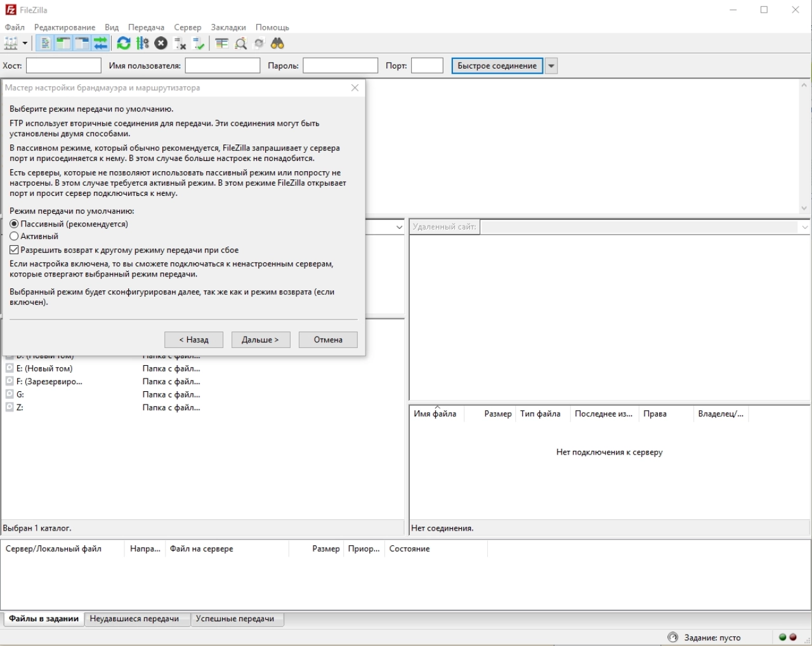
Task: Click the drive icon beside Z:
Action: click(10, 407)
